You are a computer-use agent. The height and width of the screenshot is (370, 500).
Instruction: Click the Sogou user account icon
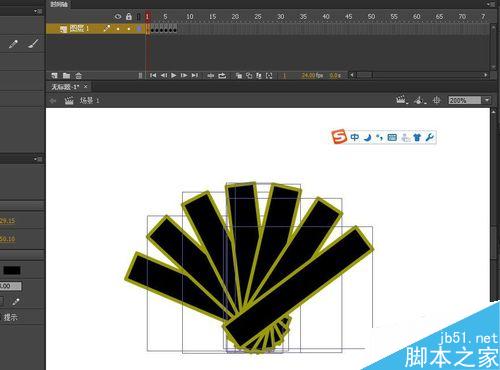(405, 137)
